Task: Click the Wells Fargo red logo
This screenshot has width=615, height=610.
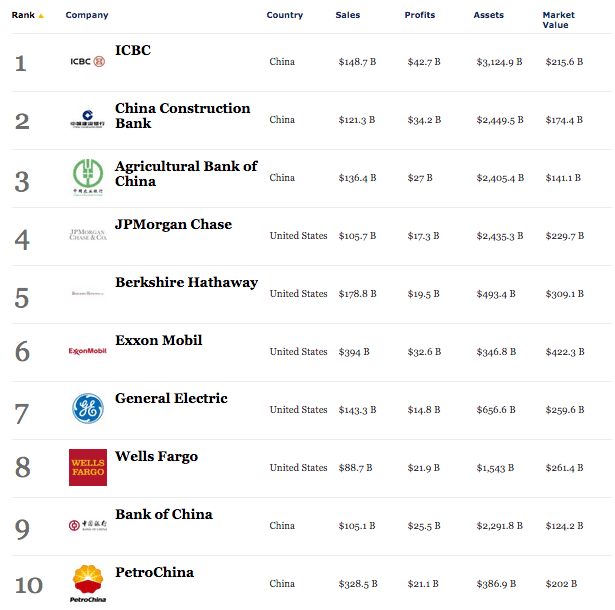Action: (x=87, y=467)
